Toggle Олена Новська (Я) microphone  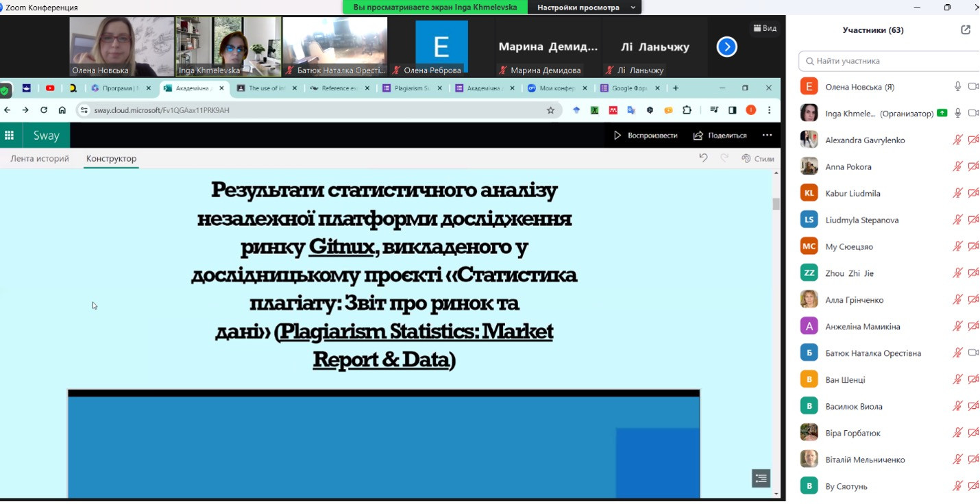[x=958, y=87]
